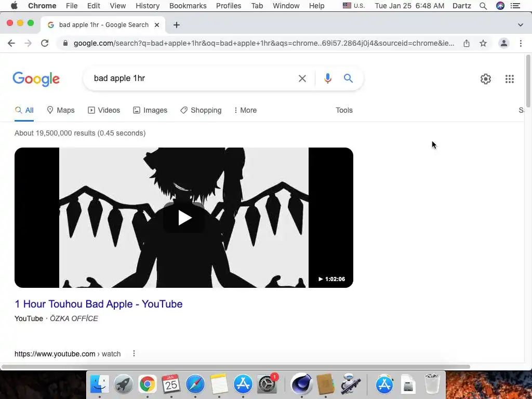Open Google quick settings gear
The width and height of the screenshot is (532, 399).
tap(486, 79)
